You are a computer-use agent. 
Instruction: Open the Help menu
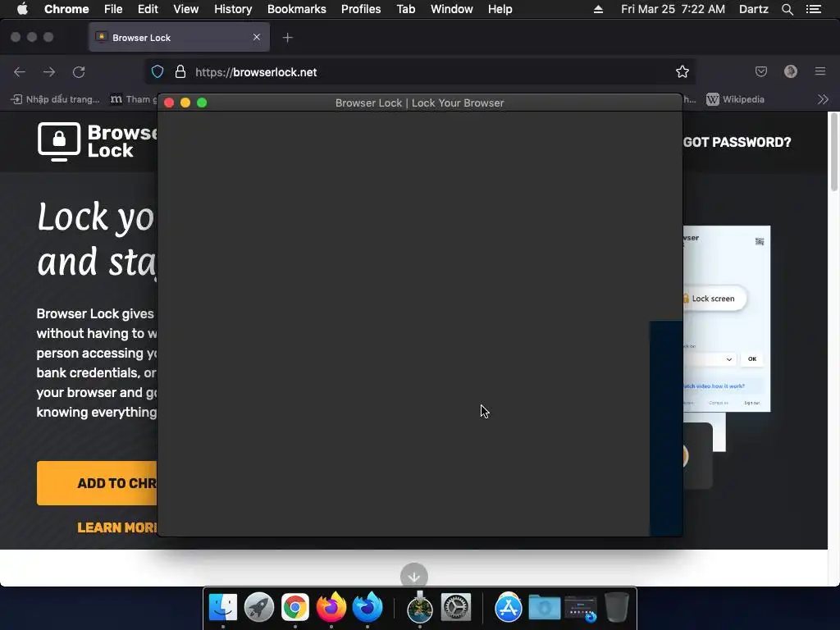click(x=500, y=9)
